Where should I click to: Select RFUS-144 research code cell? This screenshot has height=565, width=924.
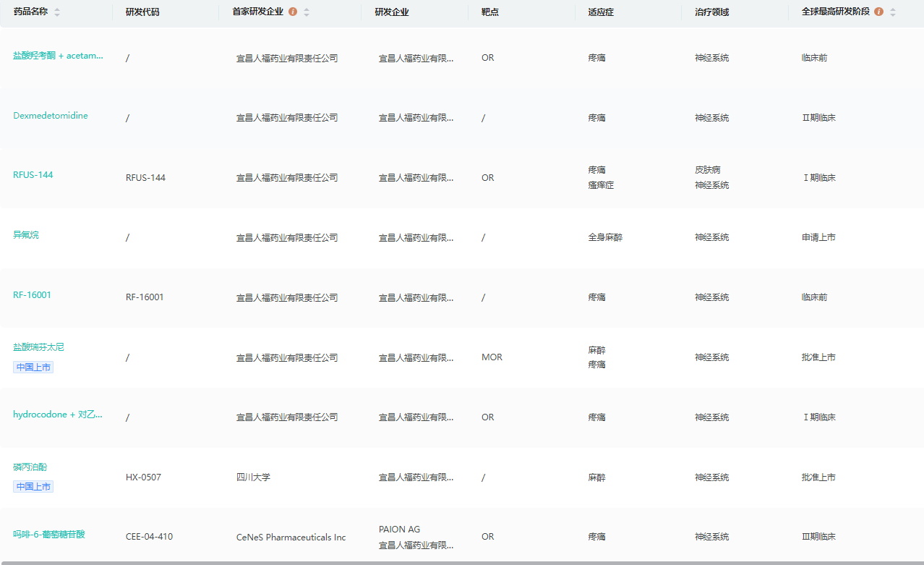click(145, 178)
